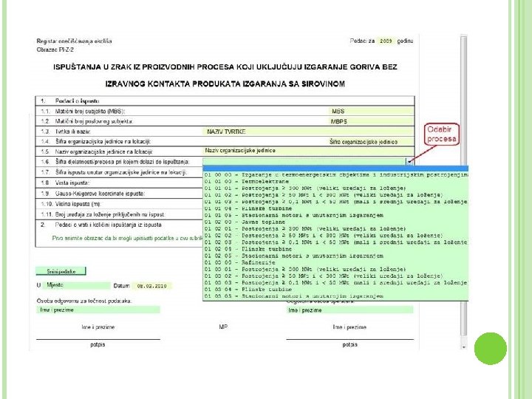Click operator's 'Ime i prezime' right field
The width and height of the screenshot is (532, 399).
[x=350, y=310]
